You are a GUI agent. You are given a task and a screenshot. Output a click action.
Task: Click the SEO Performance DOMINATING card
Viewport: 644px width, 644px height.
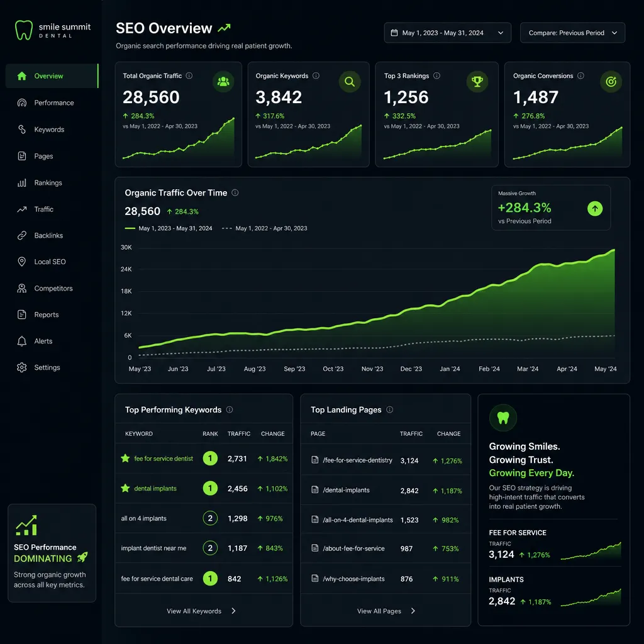[x=52, y=553]
